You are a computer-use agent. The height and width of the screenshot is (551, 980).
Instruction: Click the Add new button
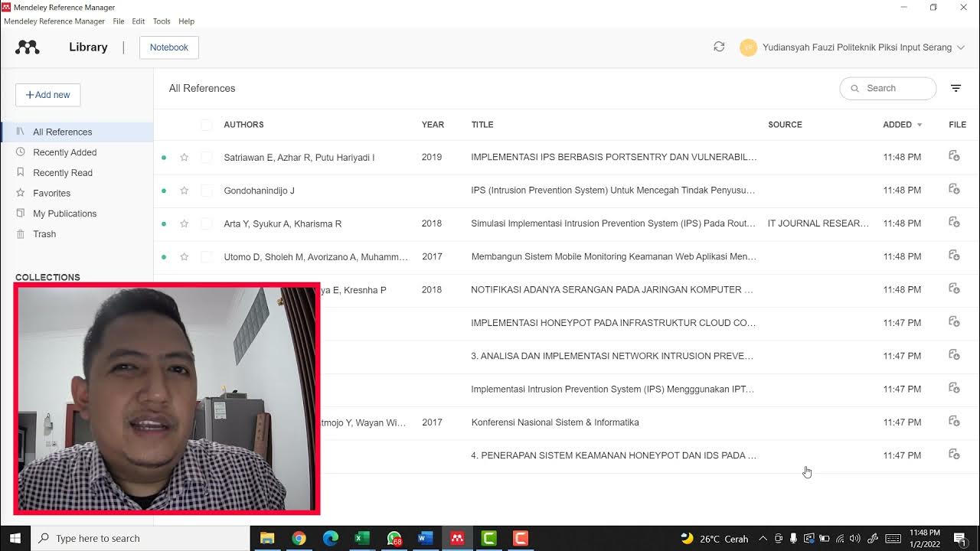click(47, 95)
